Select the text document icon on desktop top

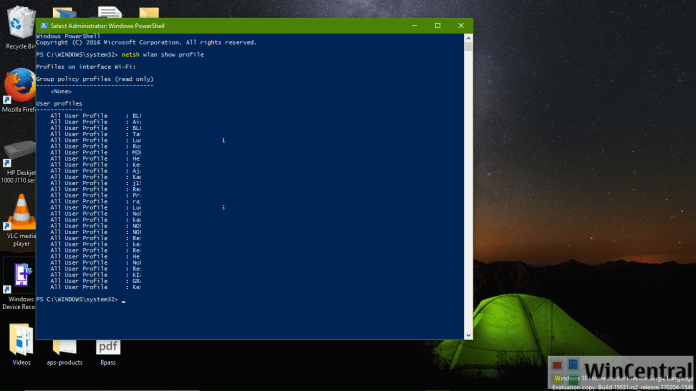pos(110,12)
